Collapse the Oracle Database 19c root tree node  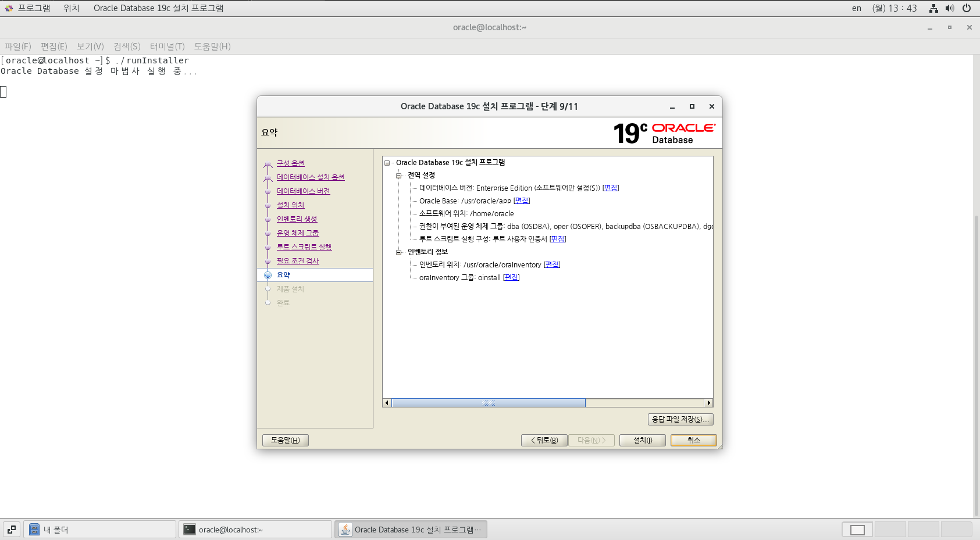point(387,163)
